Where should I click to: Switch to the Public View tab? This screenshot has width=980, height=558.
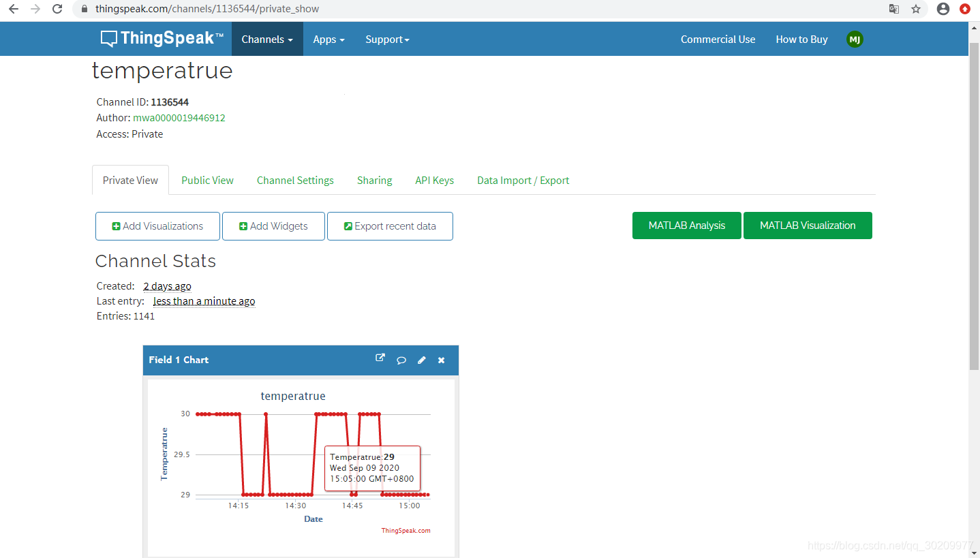(x=207, y=180)
